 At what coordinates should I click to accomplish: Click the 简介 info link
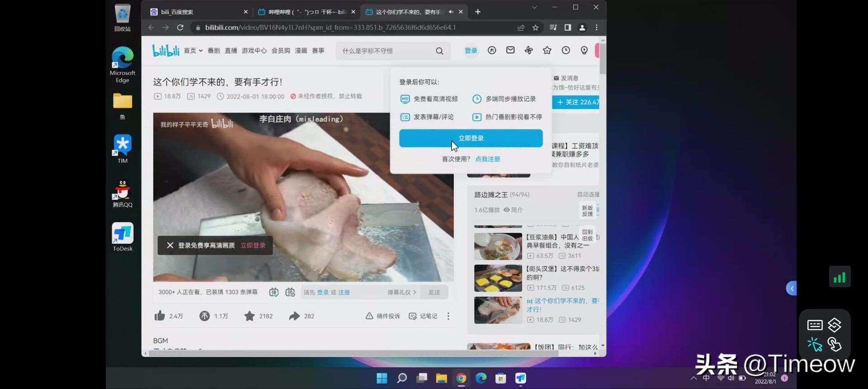point(513,210)
